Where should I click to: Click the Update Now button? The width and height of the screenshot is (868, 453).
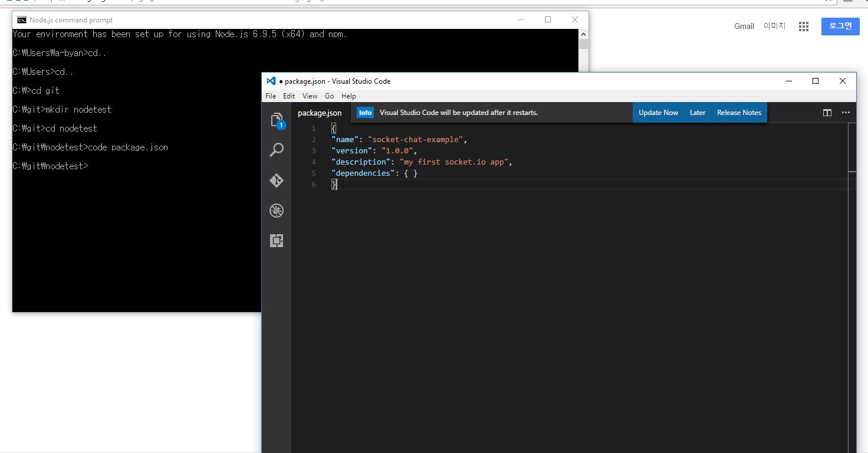[658, 113]
